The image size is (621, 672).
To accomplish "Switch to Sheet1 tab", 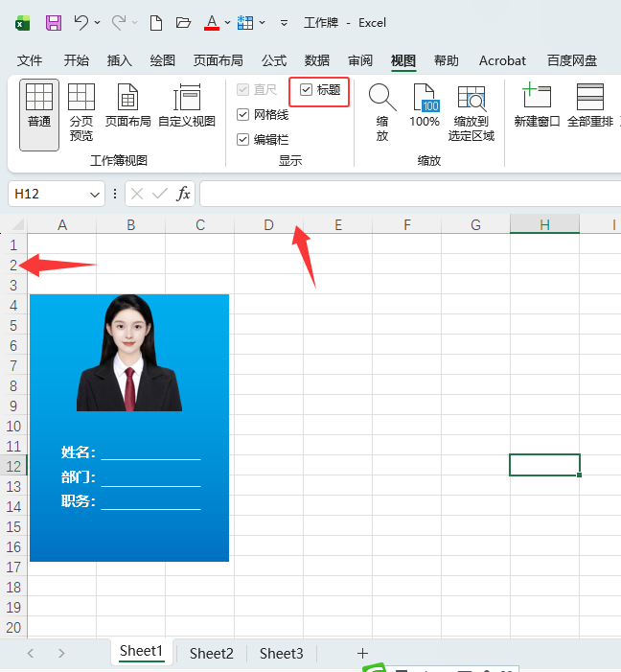I will pos(142,652).
